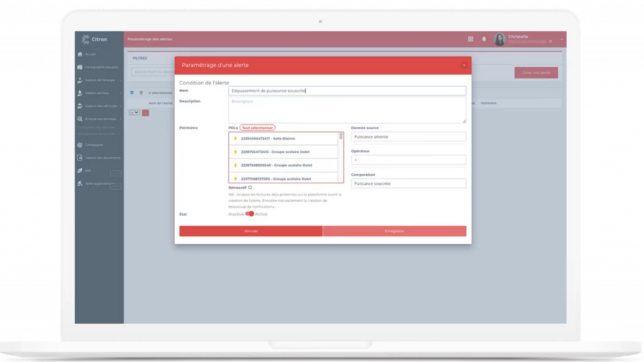Image resolution: width=644 pixels, height=362 pixels.
Task: Check the select-all checkbox in alerts table
Action: (x=132, y=92)
